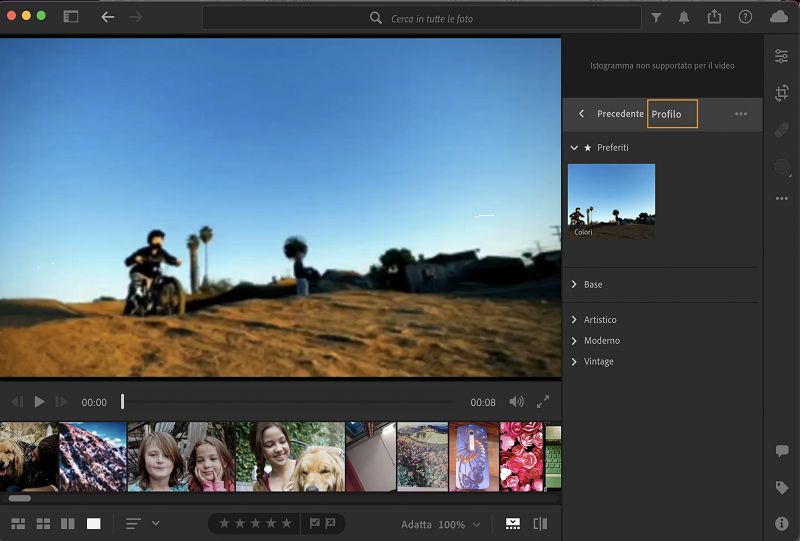
Task: Go back with the left arrow
Action: click(108, 17)
